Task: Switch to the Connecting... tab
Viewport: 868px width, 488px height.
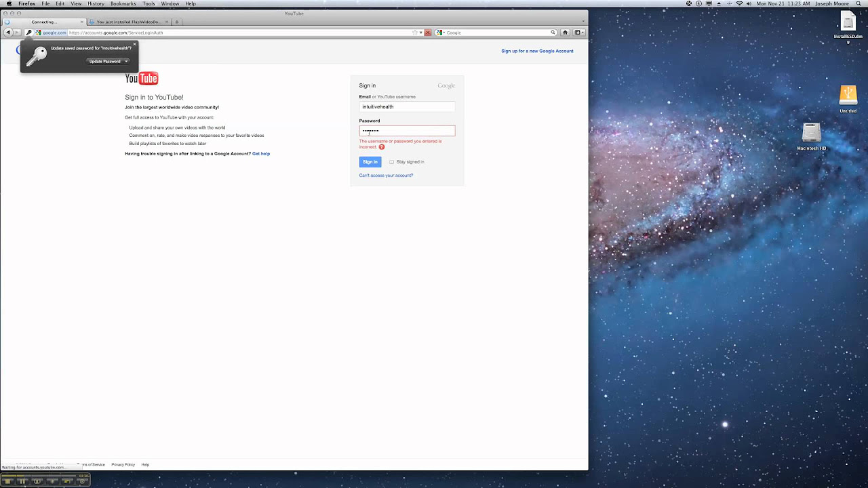Action: coord(44,22)
